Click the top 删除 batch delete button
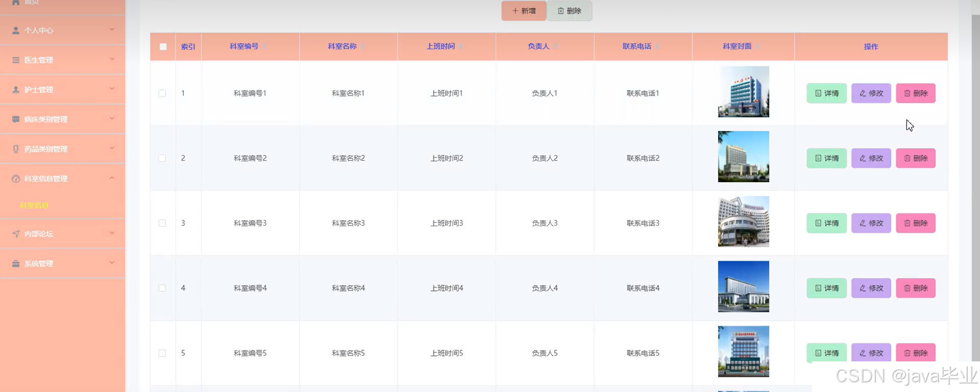This screenshot has height=392, width=980. (x=570, y=11)
